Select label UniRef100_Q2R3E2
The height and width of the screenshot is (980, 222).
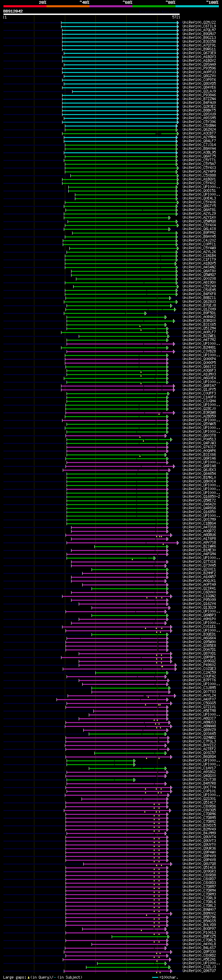pos(199,106)
